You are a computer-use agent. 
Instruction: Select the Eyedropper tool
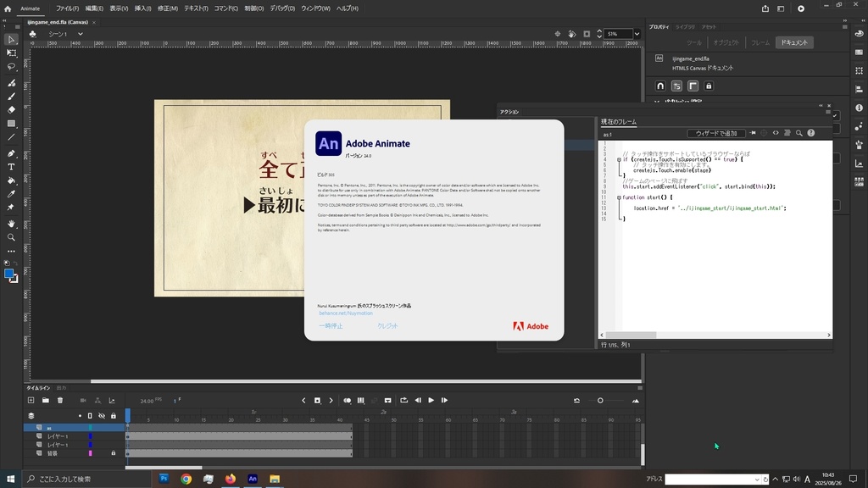click(11, 194)
